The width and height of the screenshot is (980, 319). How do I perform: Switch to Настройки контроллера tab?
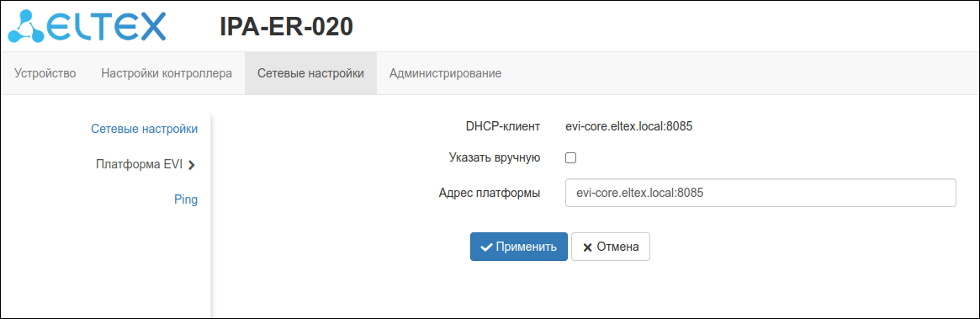(167, 73)
